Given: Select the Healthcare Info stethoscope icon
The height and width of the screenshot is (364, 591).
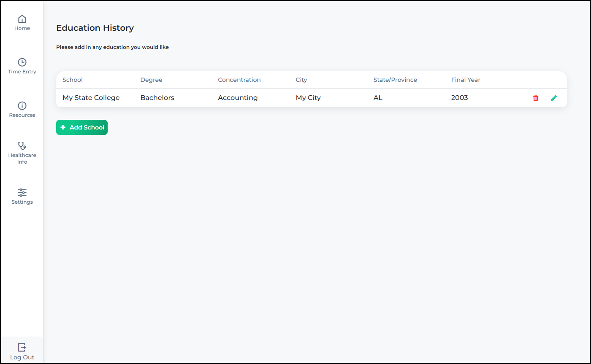Looking at the screenshot, I should point(22,146).
